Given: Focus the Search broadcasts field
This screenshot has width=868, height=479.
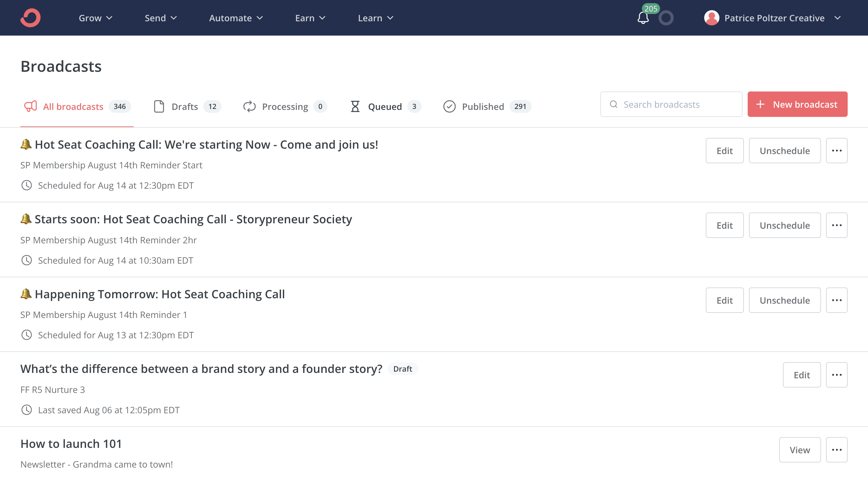Looking at the screenshot, I should pyautogui.click(x=671, y=105).
